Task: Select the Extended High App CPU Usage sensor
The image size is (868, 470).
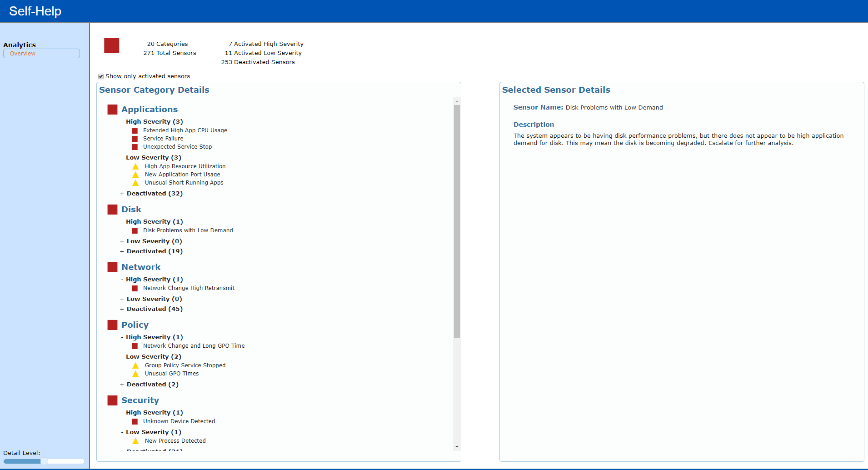Action: 185,130
